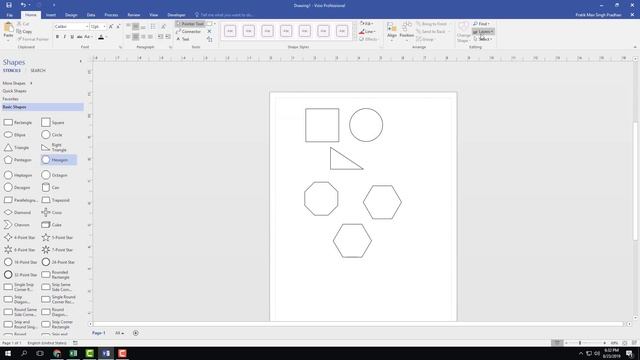Image resolution: width=640 pixels, height=360 pixels.
Task: Open the Find dropdown in Editing
Action: [482, 24]
